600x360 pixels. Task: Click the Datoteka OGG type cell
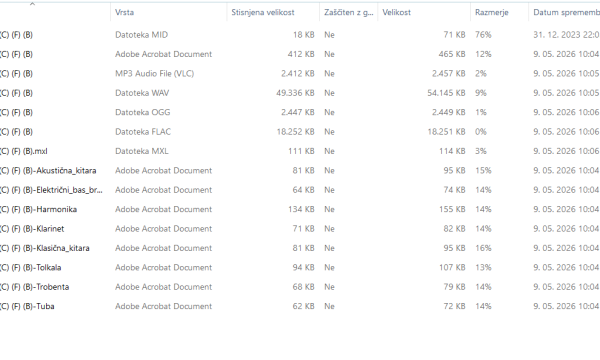tap(143, 112)
